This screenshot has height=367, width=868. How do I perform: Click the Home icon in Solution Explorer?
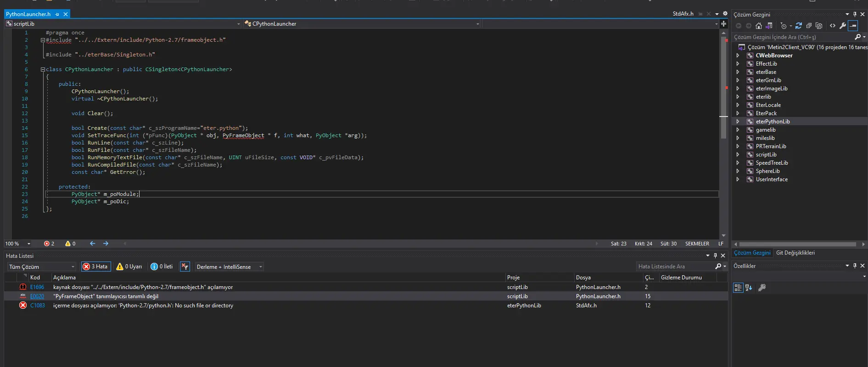759,26
